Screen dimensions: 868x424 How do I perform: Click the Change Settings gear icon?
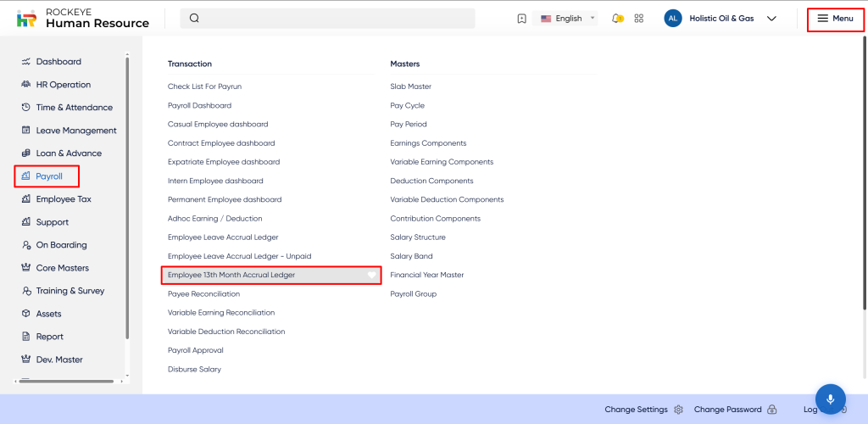point(678,410)
